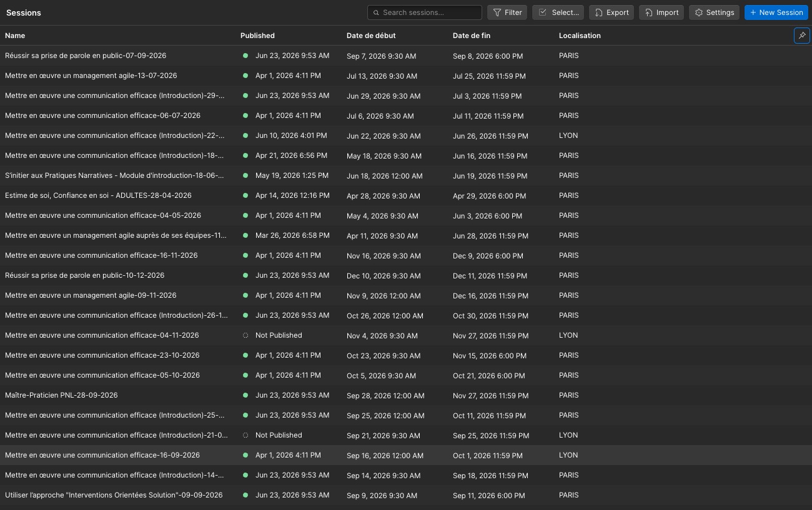Export the sessions list
Screen dimensions: 812x510
tap(611, 12)
